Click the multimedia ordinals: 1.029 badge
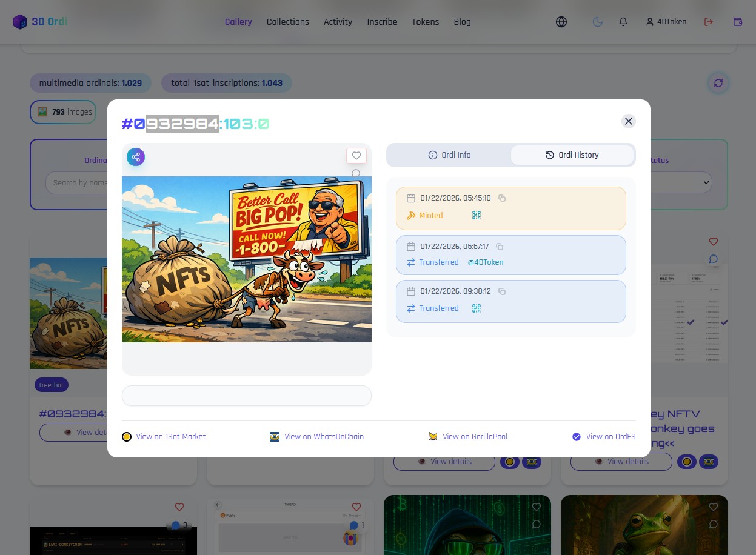Screen dimensions: 756x555 click(x=90, y=83)
